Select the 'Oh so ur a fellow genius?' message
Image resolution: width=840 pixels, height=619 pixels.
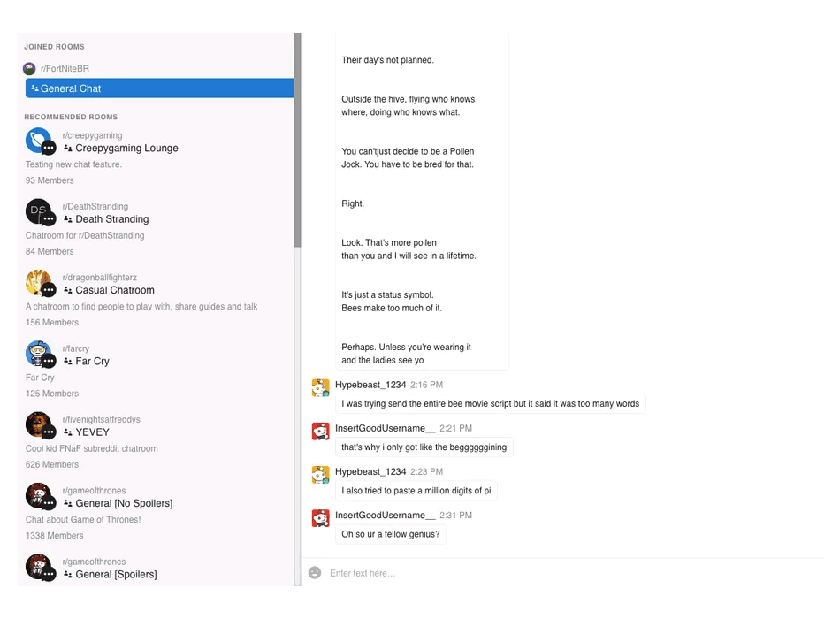pos(391,534)
